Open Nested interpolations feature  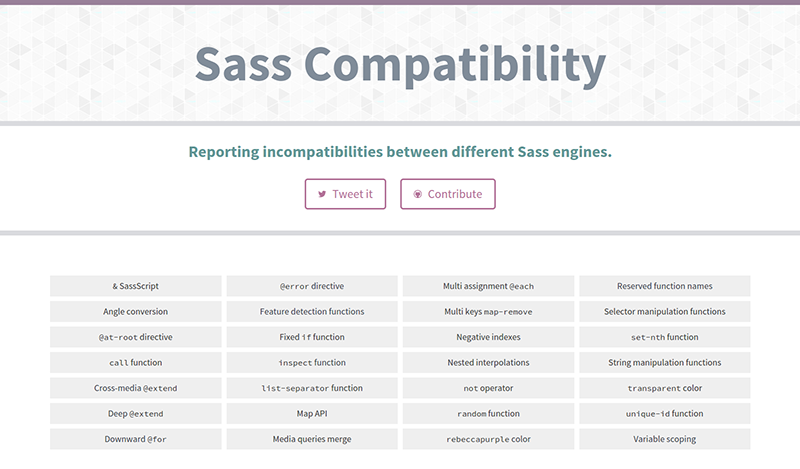(x=489, y=363)
